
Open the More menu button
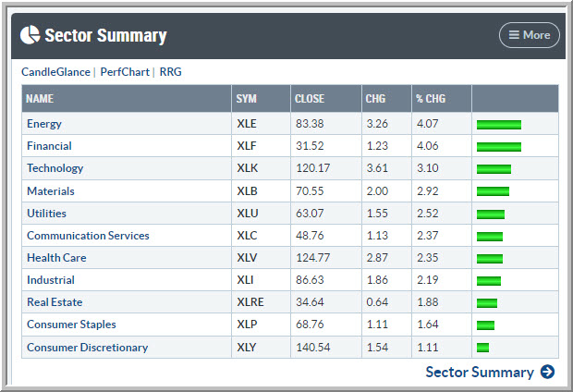click(530, 35)
